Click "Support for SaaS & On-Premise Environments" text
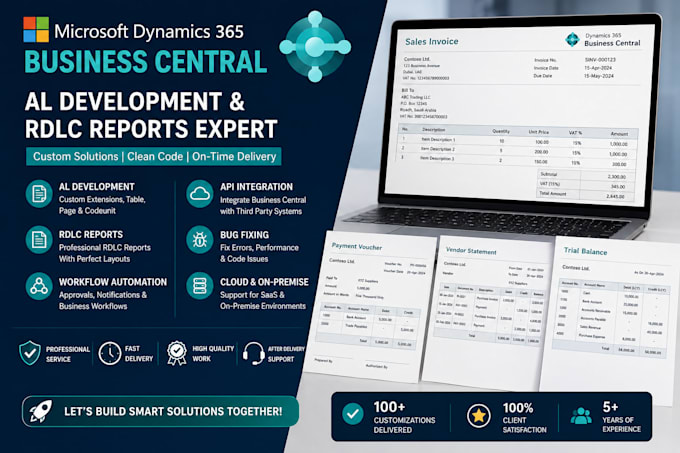Viewport: 680px width, 453px height. pyautogui.click(x=263, y=300)
